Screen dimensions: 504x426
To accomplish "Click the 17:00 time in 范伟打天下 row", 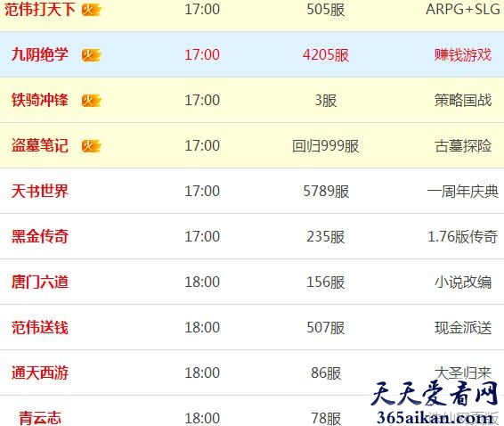I will tap(202, 9).
